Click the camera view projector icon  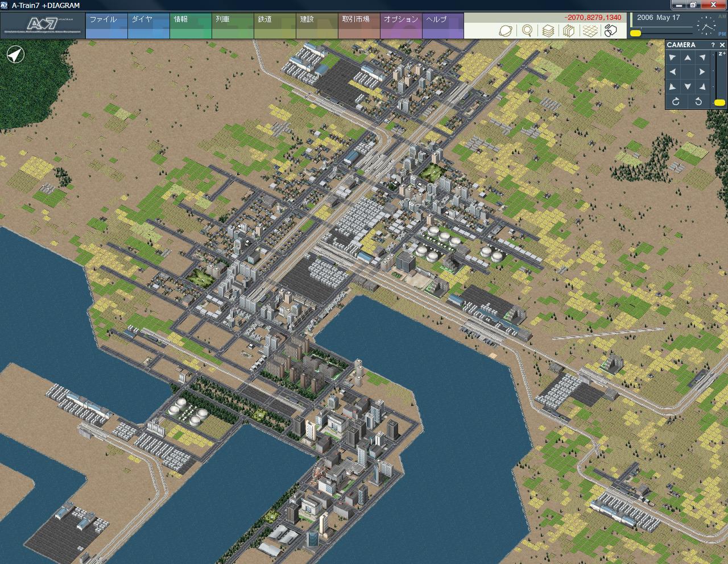(611, 31)
